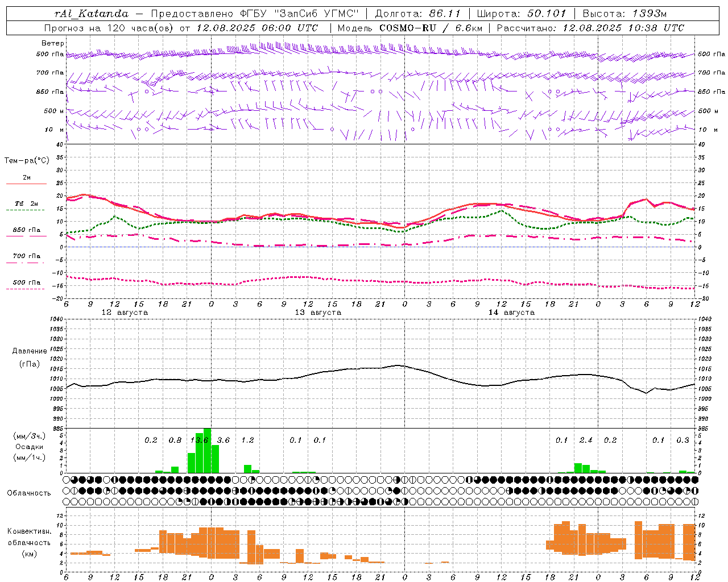The image size is (728, 582).
Task: Click the '1.2' precipitation amount
Action: tap(247, 440)
